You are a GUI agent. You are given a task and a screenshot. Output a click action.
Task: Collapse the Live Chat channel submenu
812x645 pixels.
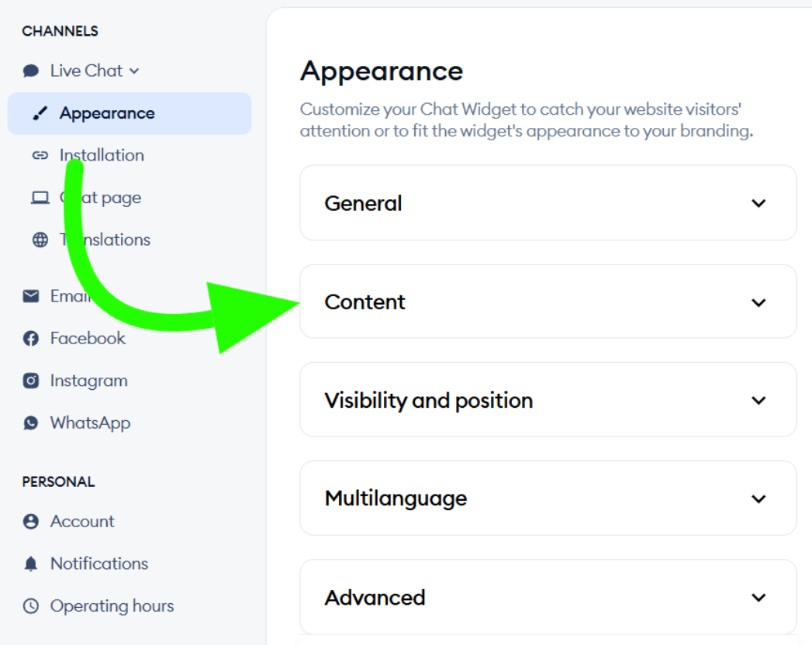(x=134, y=71)
